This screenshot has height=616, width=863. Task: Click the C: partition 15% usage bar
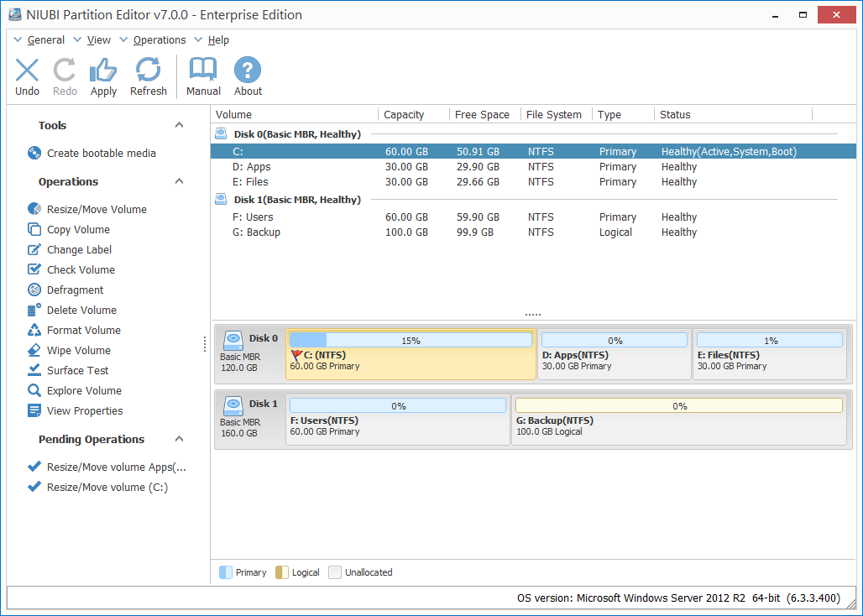tap(411, 341)
